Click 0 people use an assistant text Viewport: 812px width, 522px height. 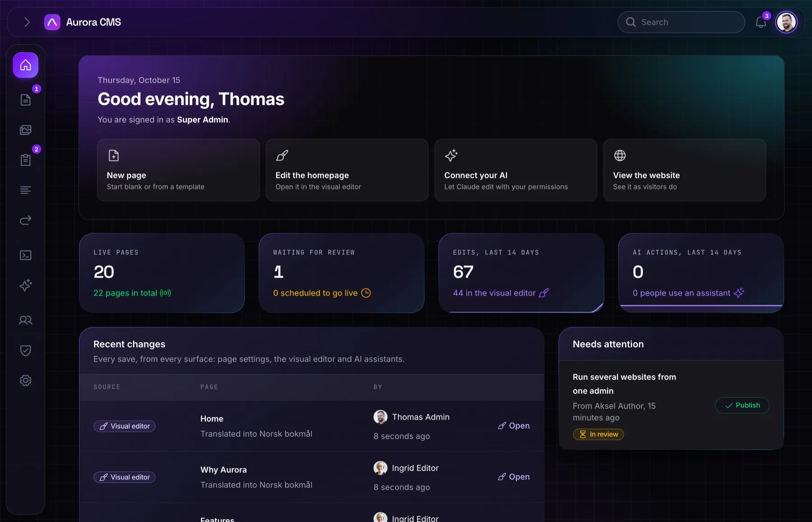(681, 293)
